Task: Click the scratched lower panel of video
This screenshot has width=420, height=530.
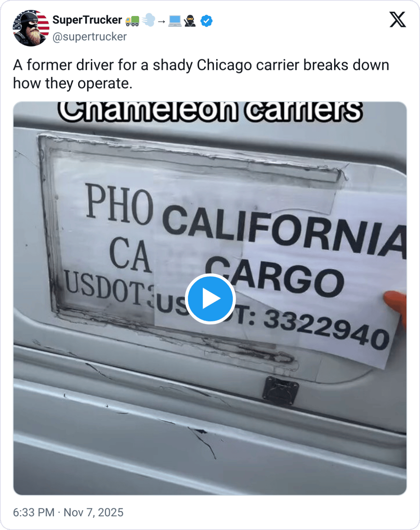Action: coord(210,439)
